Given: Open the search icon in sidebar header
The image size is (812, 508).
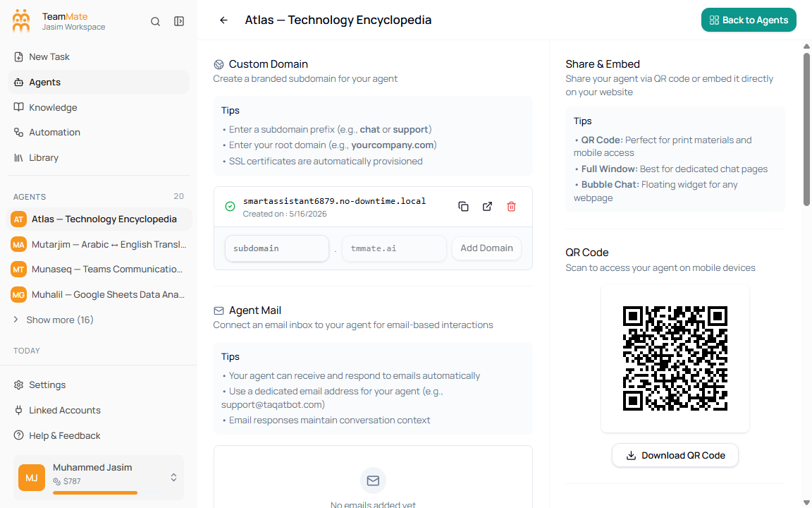Looking at the screenshot, I should [155, 21].
